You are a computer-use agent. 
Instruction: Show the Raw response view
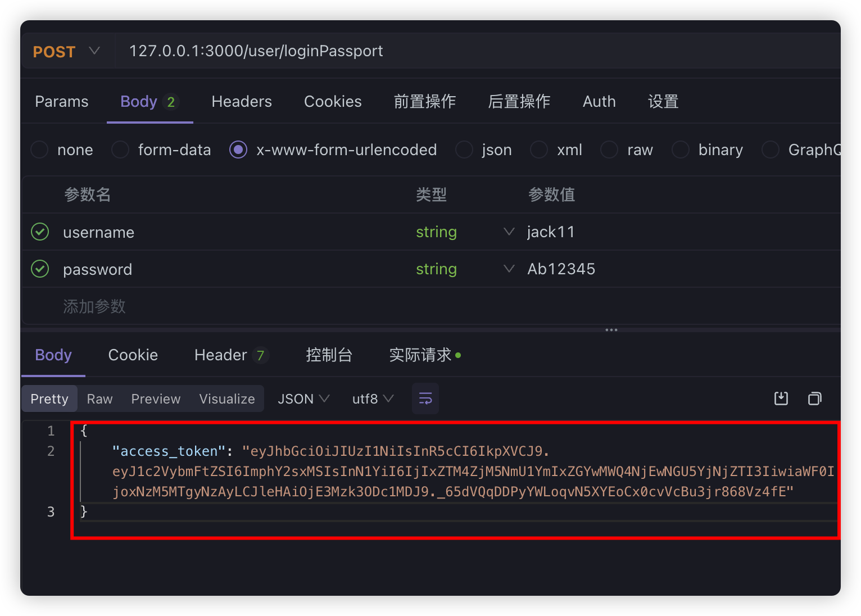coord(99,399)
